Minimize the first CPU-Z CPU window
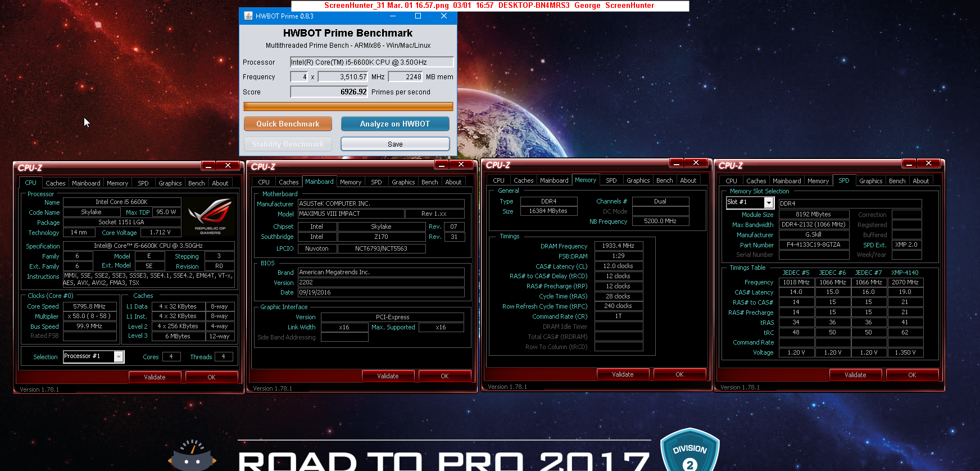Screen dimensions: 980x471 [x=208, y=165]
